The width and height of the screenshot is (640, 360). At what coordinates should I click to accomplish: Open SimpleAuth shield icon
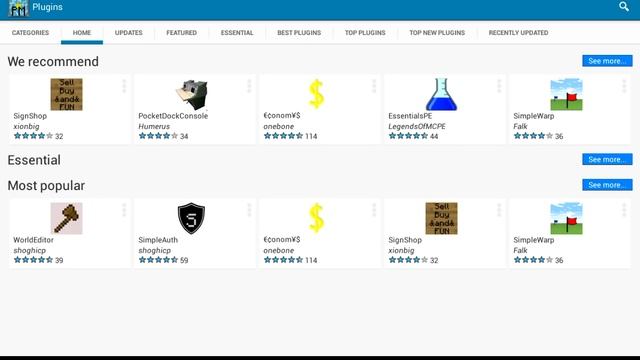pos(191,218)
